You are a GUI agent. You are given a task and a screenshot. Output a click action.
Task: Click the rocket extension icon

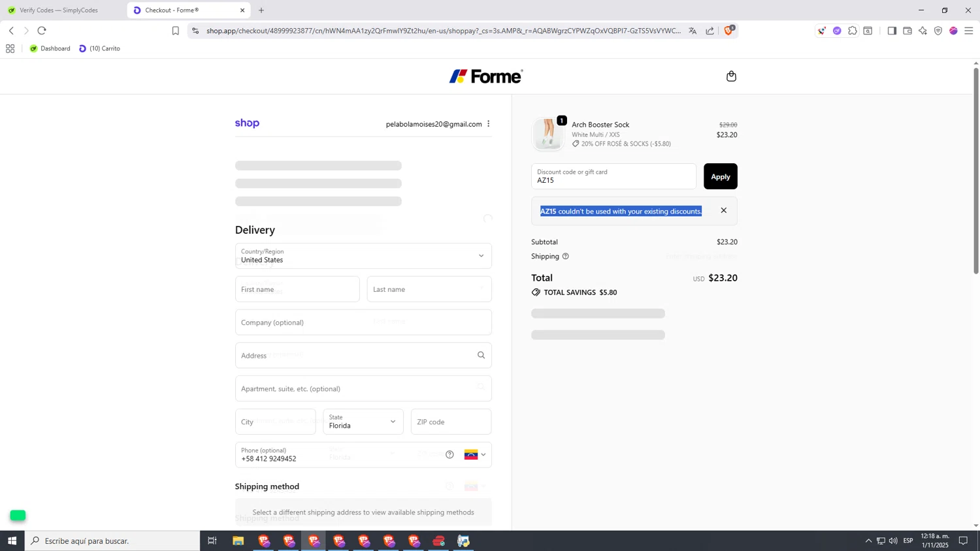(x=822, y=31)
